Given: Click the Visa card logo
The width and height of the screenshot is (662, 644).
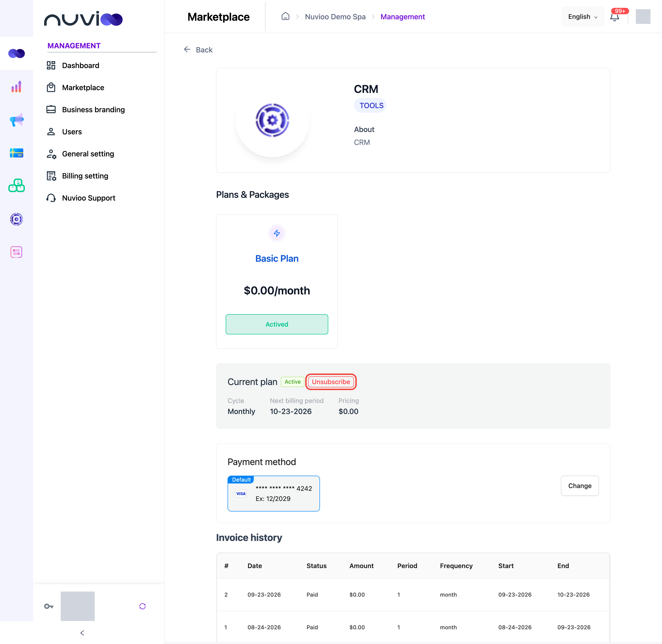Looking at the screenshot, I should click(241, 494).
